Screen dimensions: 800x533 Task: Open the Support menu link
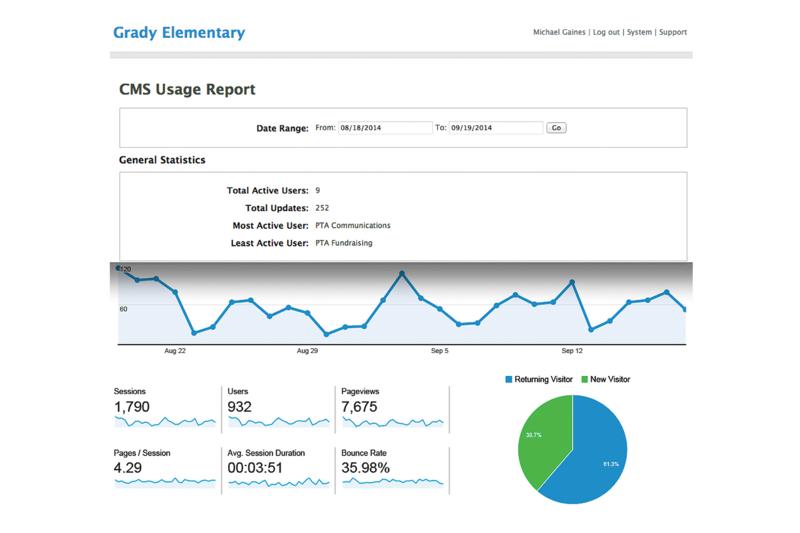[x=673, y=32]
